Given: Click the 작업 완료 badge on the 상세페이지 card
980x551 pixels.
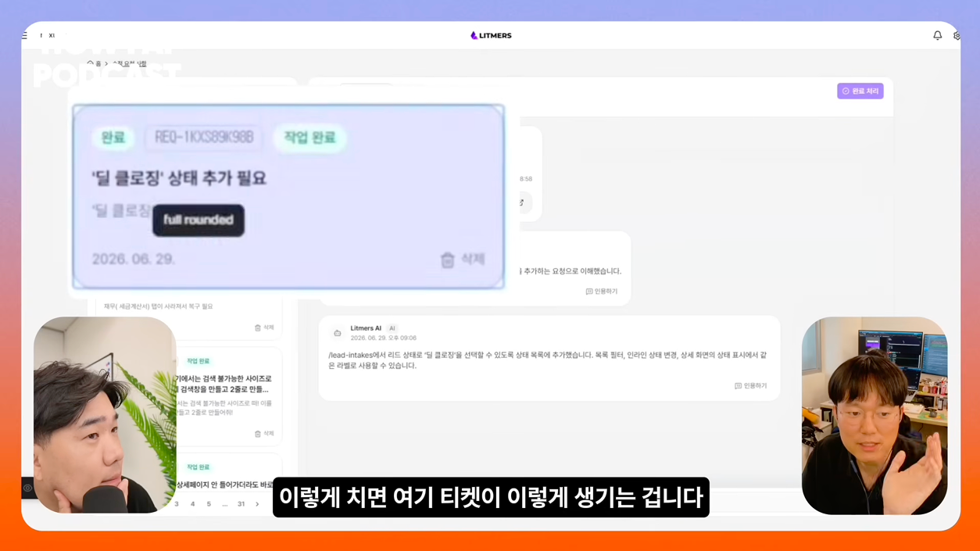Looking at the screenshot, I should (x=198, y=467).
